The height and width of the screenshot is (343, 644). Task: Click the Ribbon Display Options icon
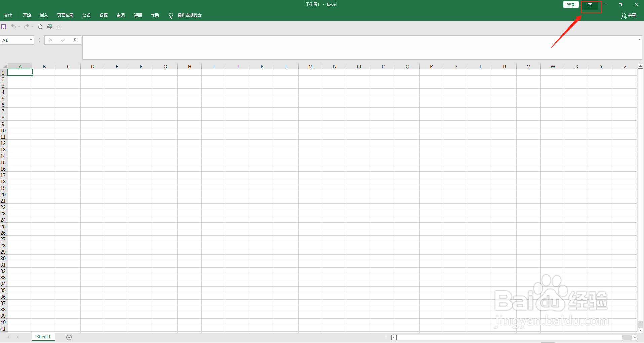point(590,4)
